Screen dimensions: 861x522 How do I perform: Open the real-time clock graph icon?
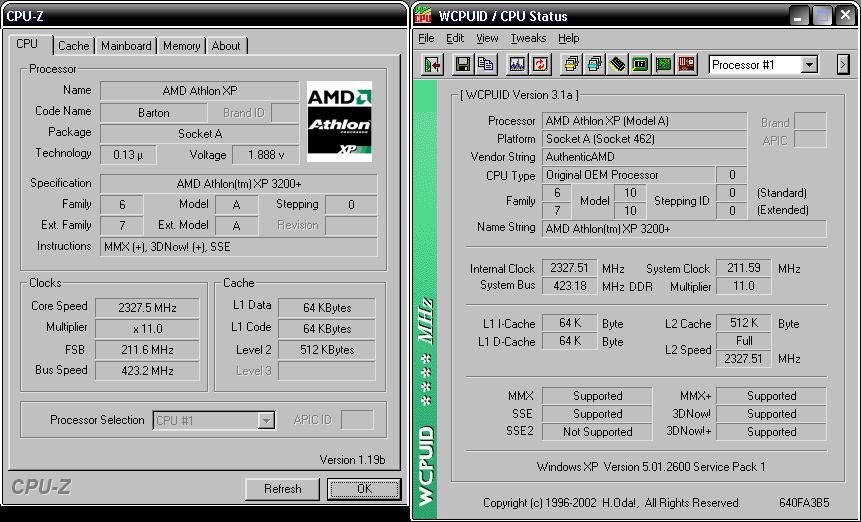[x=517, y=65]
